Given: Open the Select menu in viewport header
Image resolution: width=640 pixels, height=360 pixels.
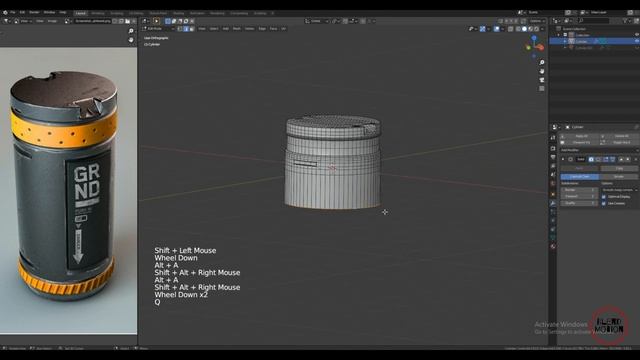Looking at the screenshot, I should [214, 29].
